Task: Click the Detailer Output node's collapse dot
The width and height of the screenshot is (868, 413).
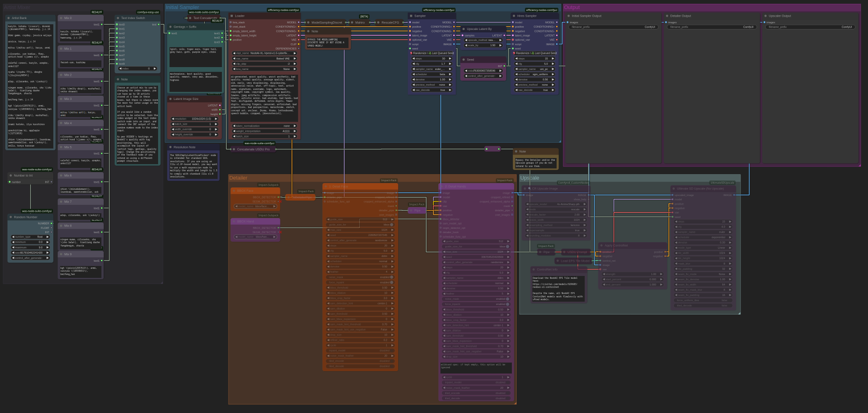Action: coord(666,16)
